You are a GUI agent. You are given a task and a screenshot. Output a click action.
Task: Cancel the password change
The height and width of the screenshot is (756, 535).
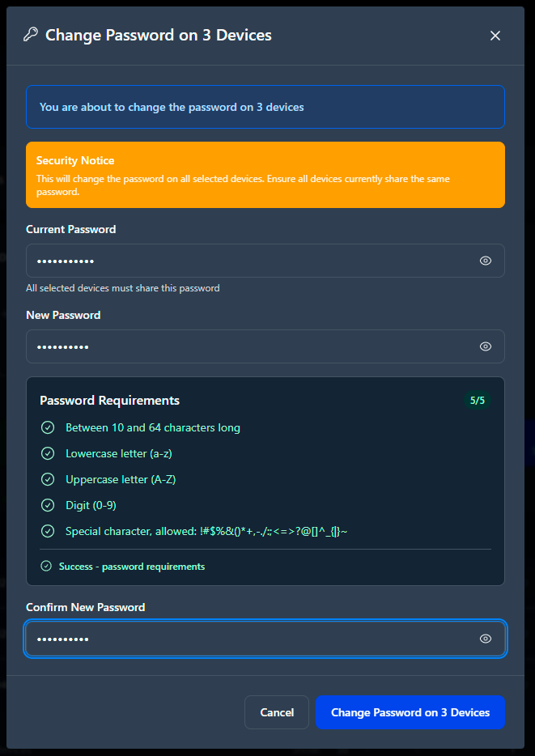click(277, 712)
